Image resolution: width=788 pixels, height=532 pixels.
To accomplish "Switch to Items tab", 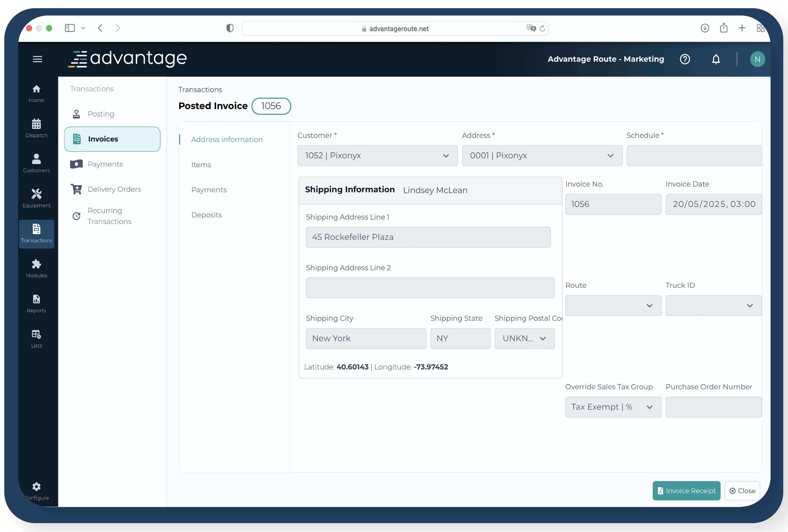I will [x=201, y=164].
